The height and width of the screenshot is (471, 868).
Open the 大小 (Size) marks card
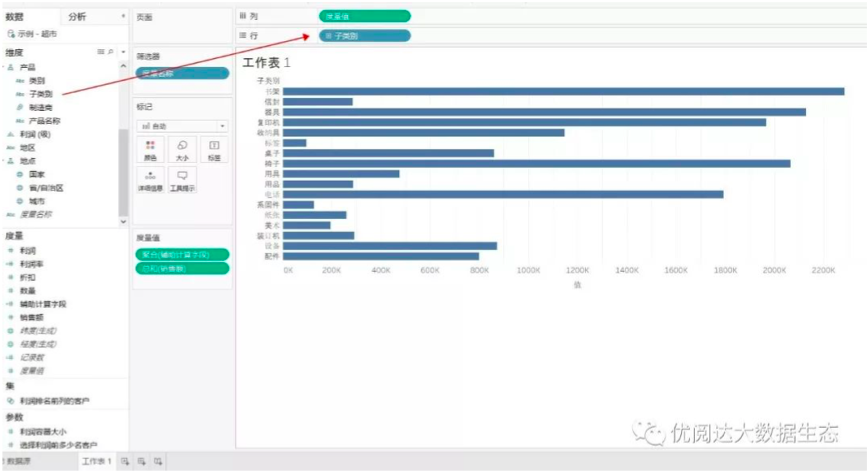pyautogui.click(x=182, y=149)
